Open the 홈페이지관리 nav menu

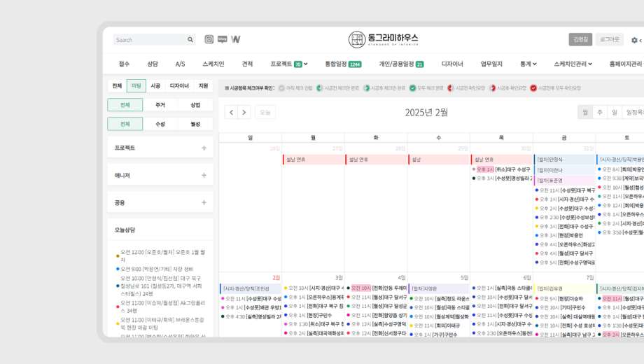pos(626,64)
